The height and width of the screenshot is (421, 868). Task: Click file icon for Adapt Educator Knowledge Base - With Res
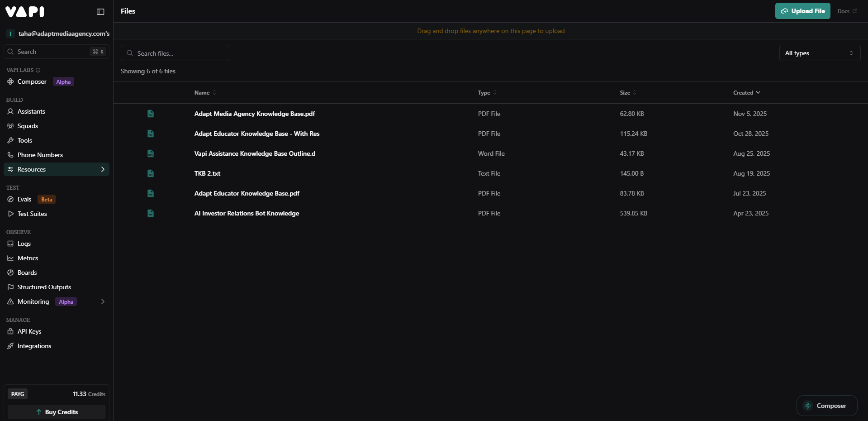(151, 134)
